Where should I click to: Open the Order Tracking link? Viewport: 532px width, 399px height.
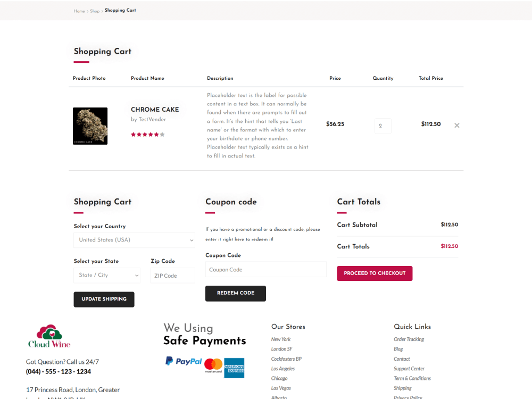[409, 339]
